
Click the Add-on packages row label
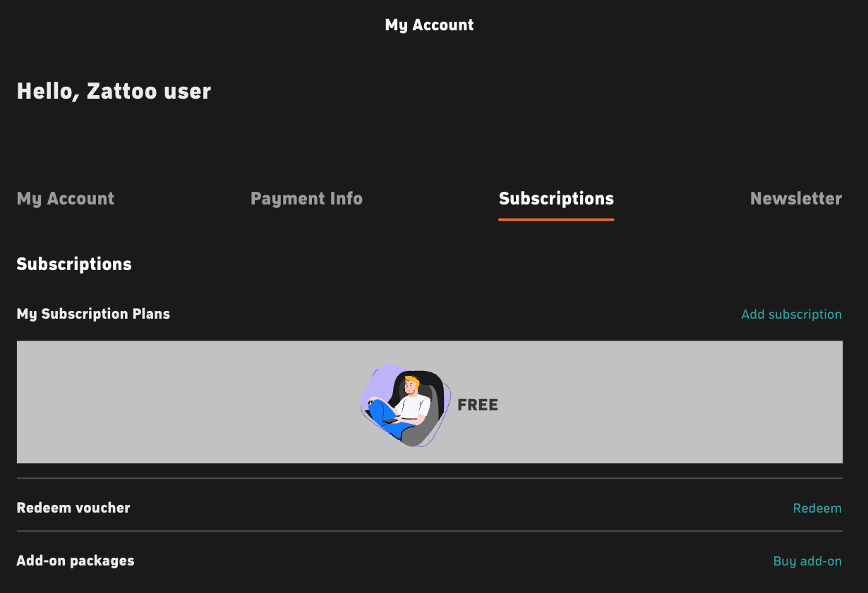(x=76, y=561)
